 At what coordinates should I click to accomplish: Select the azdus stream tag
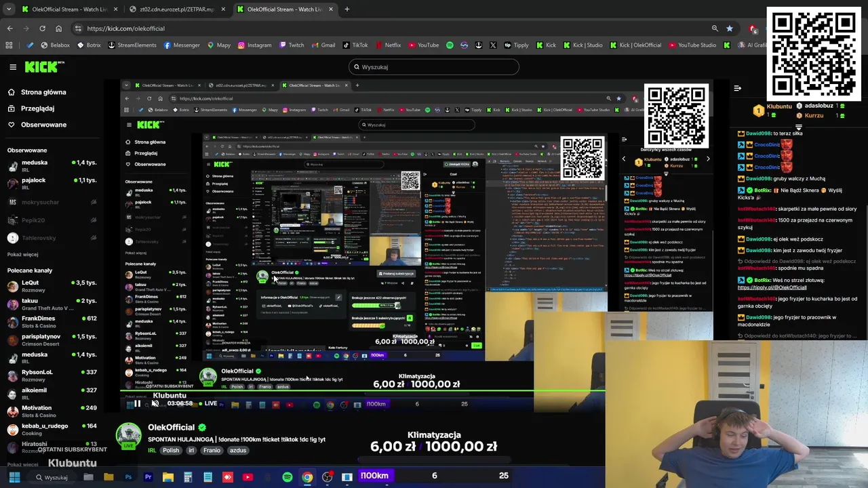pos(237,450)
